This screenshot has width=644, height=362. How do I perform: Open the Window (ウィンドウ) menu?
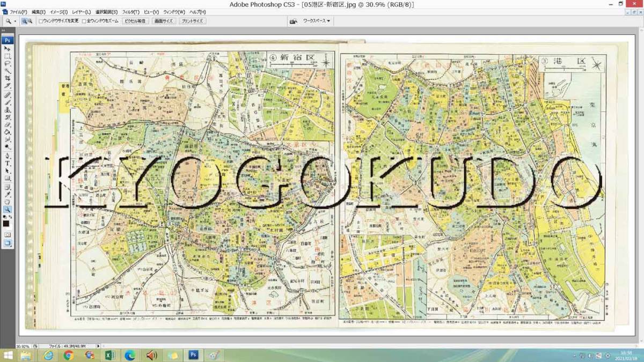(174, 12)
